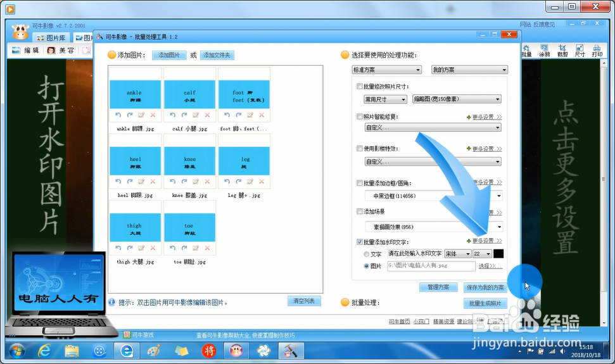
Task: Click 管理方案 button
Action: click(x=438, y=287)
